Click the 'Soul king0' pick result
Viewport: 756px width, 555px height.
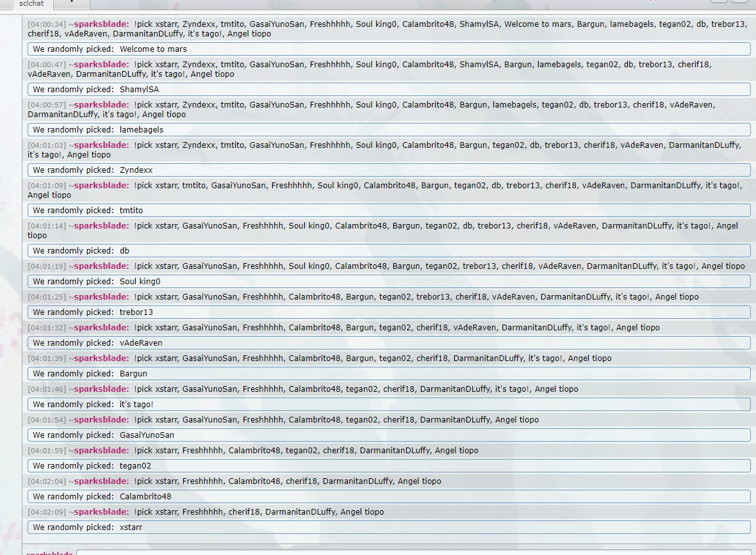tap(389, 282)
